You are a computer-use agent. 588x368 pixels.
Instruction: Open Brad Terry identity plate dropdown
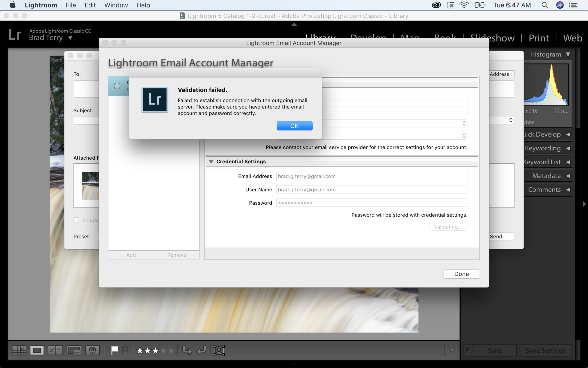click(x=70, y=38)
